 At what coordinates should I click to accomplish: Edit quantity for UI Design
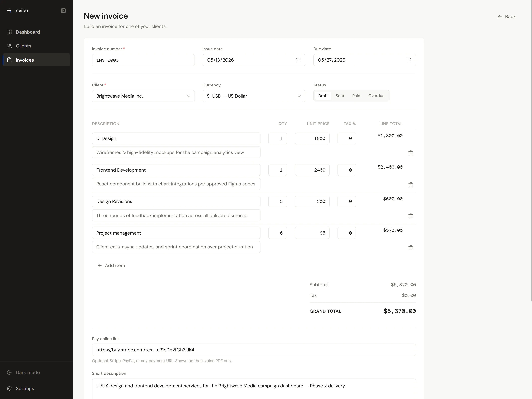pyautogui.click(x=277, y=138)
